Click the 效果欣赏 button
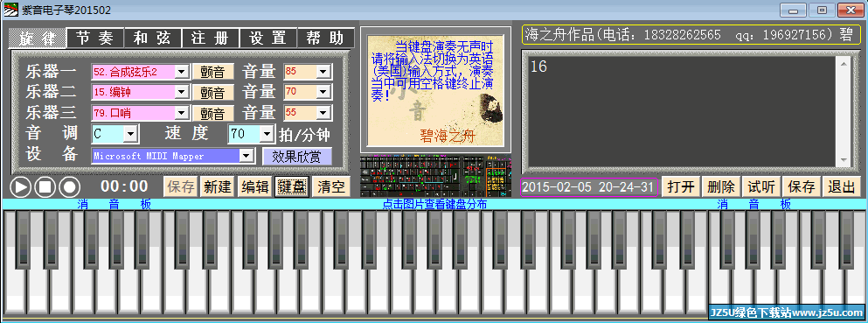 (296, 156)
